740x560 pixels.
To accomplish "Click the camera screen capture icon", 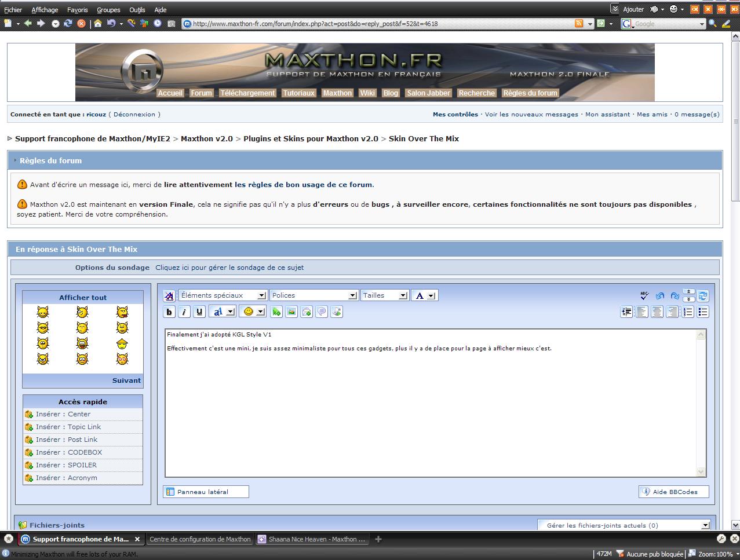I will pyautogui.click(x=172, y=23).
